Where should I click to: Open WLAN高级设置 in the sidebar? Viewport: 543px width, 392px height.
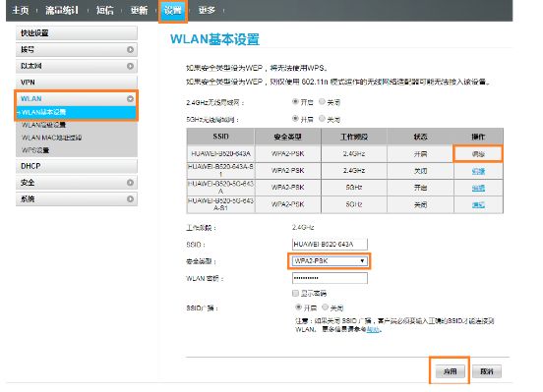[43, 125]
